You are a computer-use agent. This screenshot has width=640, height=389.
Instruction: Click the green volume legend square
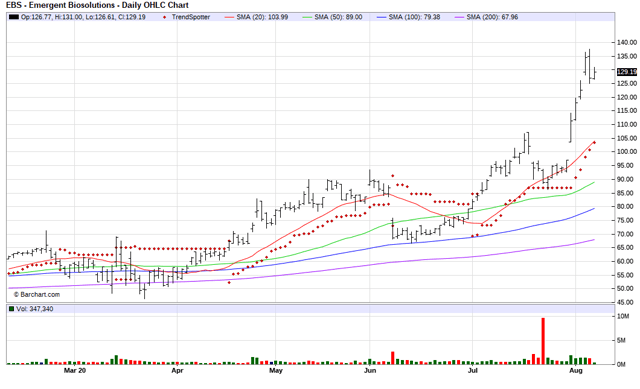click(11, 309)
